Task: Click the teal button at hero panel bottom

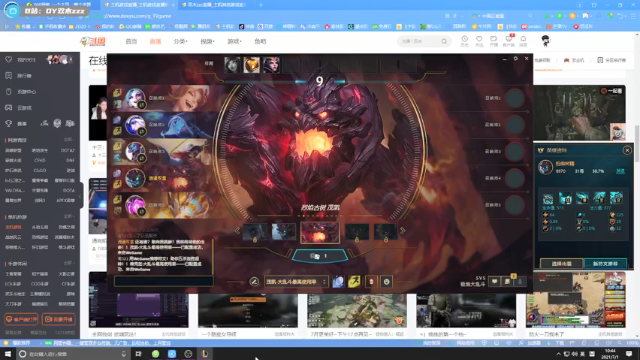Action: coord(605,264)
